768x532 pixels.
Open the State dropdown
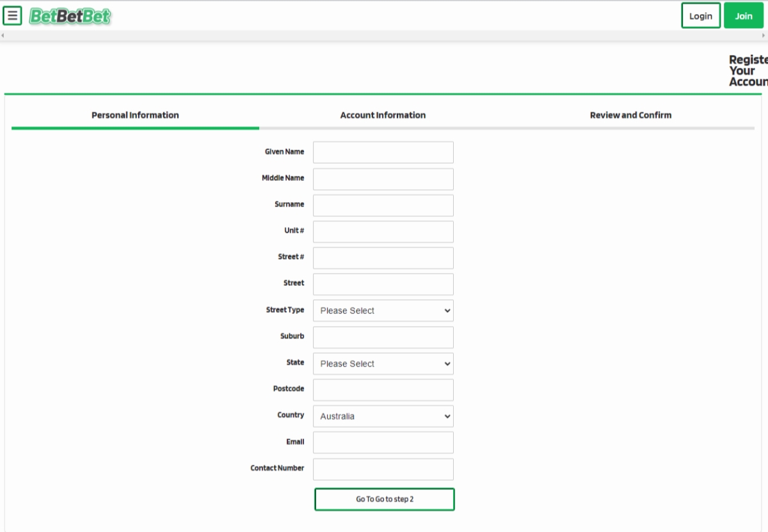pyautogui.click(x=383, y=364)
